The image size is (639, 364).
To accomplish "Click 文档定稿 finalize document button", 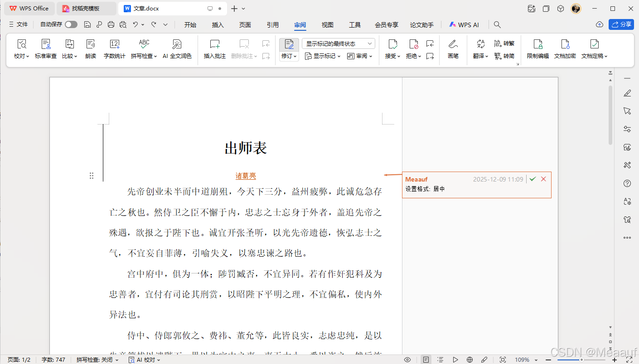I will [x=594, y=49].
